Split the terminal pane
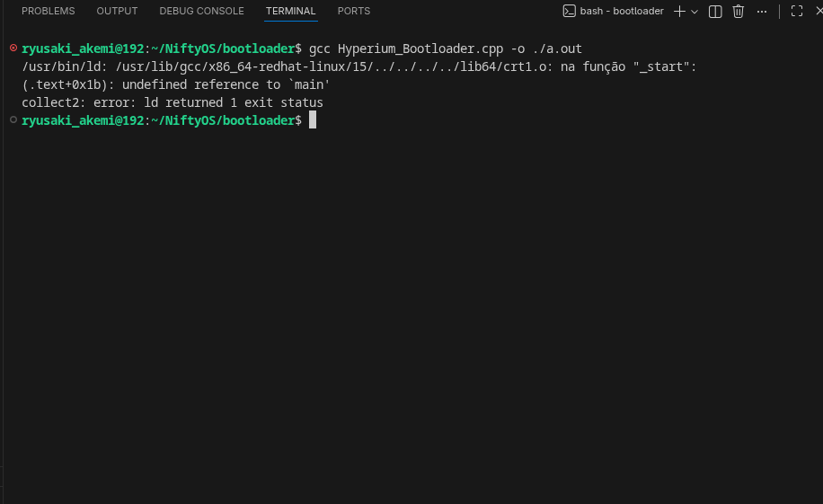Image resolution: width=823 pixels, height=504 pixels. (715, 11)
